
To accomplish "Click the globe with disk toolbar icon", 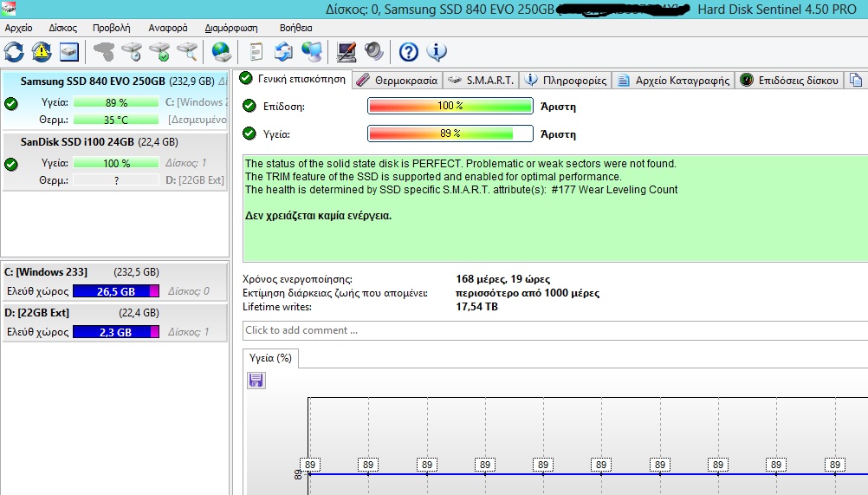I will [222, 52].
